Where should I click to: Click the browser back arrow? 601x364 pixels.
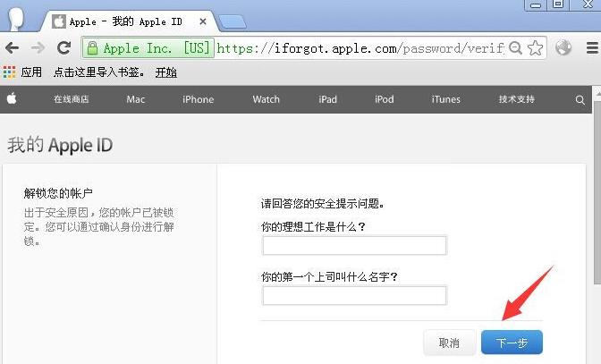(x=13, y=48)
